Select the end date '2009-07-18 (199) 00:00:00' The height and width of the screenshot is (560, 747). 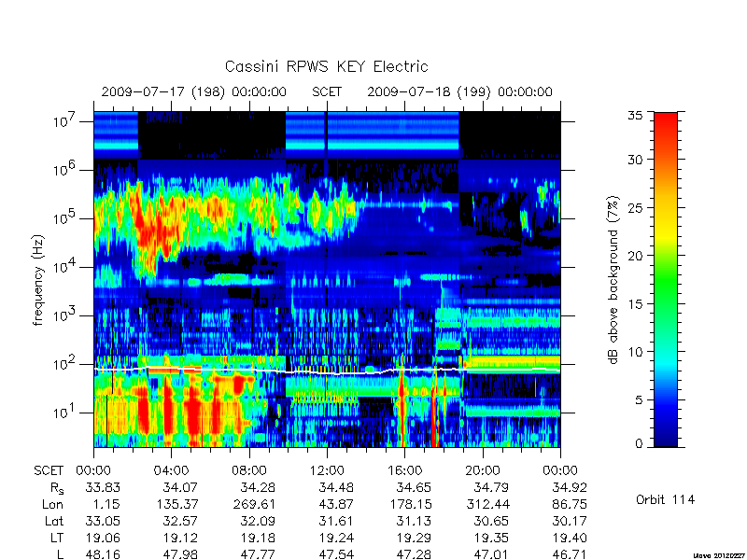[x=459, y=91]
